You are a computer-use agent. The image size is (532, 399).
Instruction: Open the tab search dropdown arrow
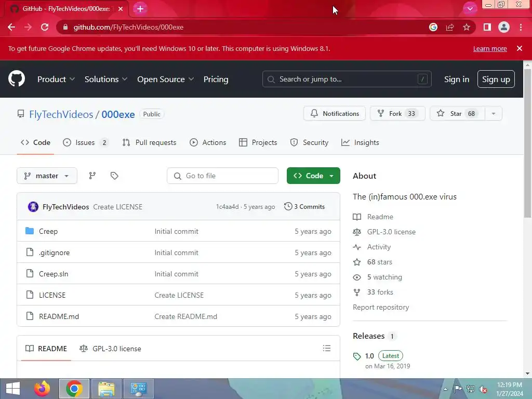pyautogui.click(x=470, y=9)
